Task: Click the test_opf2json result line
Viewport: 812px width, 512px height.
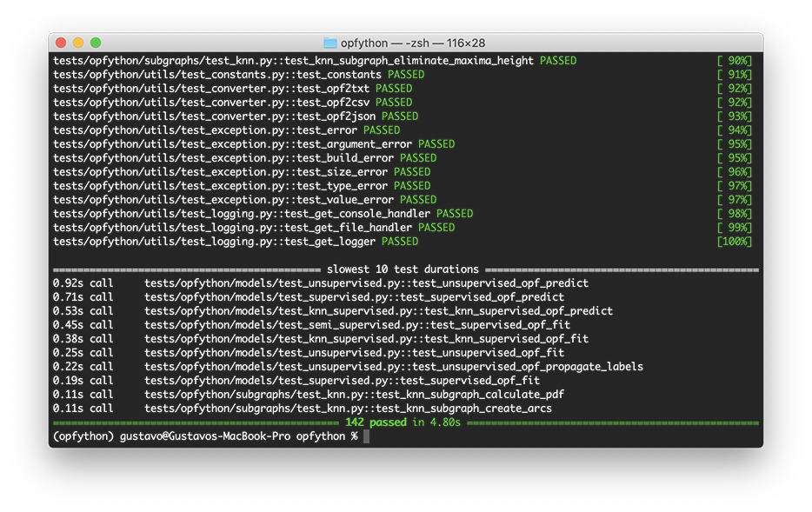Action: (236, 116)
